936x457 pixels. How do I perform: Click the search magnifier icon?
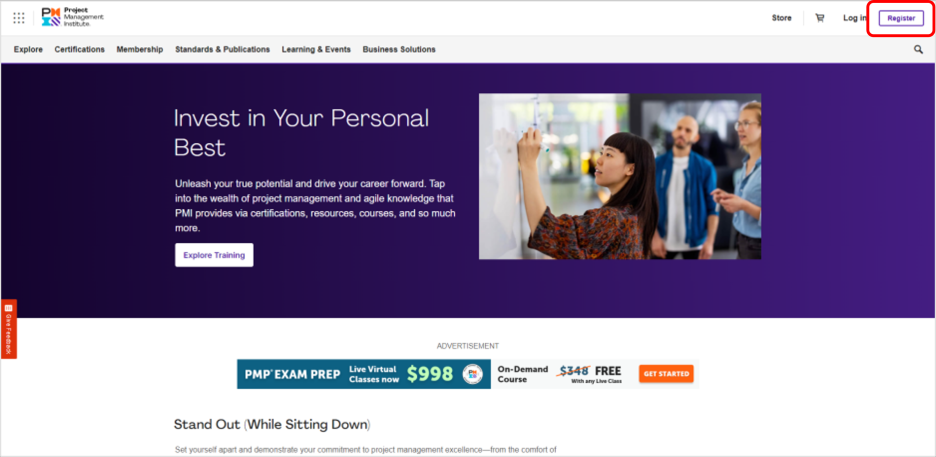918,50
